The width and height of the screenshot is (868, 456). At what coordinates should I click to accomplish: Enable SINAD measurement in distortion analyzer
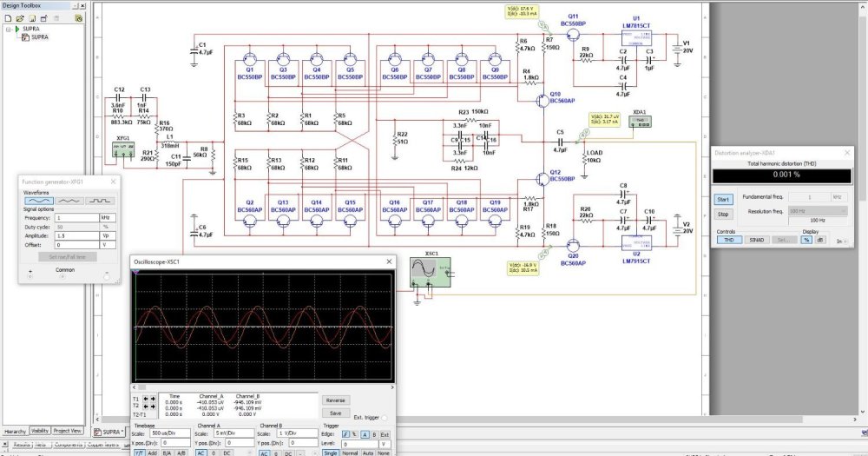point(756,240)
